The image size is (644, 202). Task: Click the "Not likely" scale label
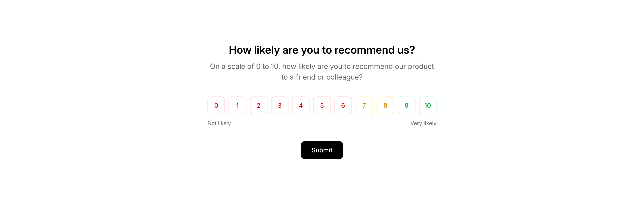coord(219,123)
